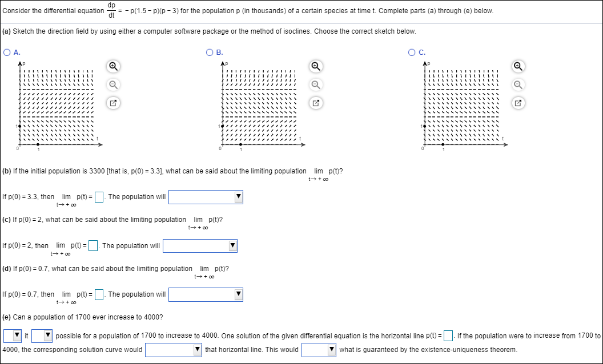Select answer choice B radio button

(208, 52)
